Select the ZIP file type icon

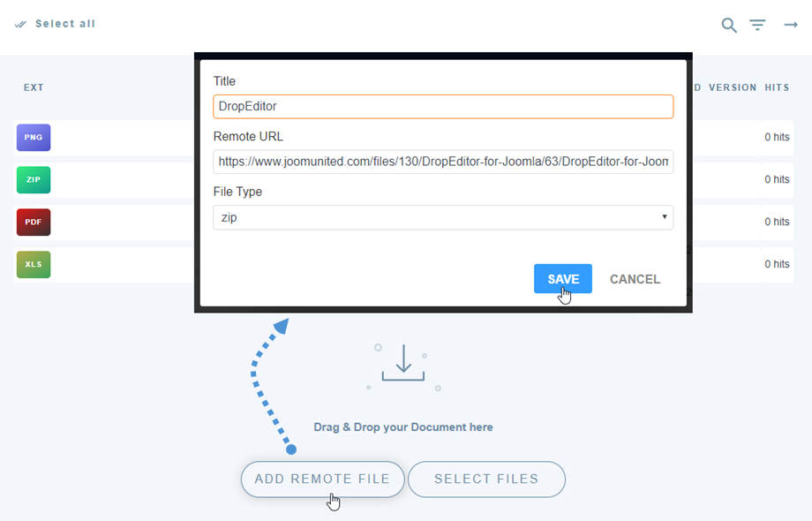pyautogui.click(x=34, y=179)
